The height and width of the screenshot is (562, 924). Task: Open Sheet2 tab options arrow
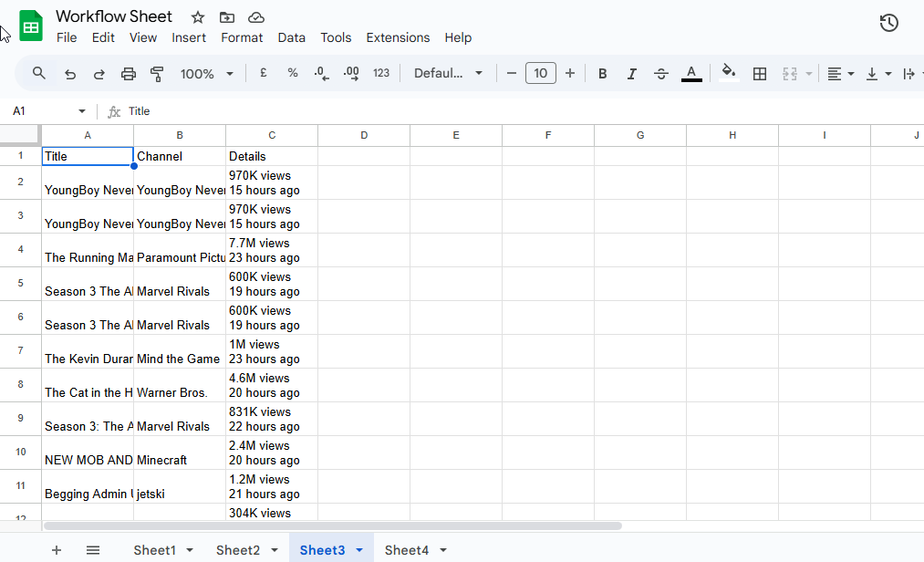(x=275, y=550)
